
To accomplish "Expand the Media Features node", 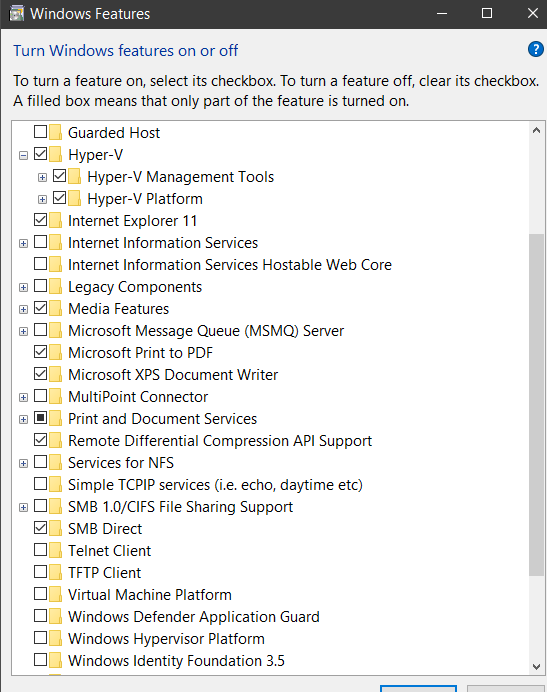I will click(x=23, y=310).
